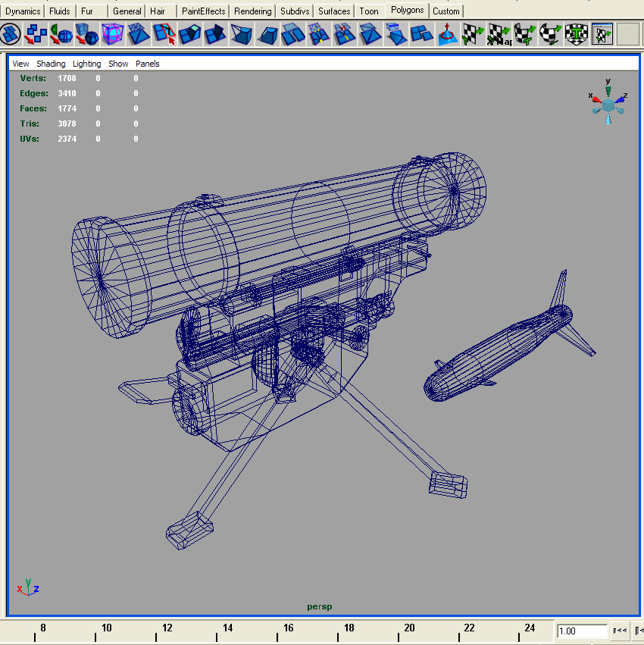Open the Panels menu of the viewport
The image size is (644, 645).
click(x=148, y=64)
